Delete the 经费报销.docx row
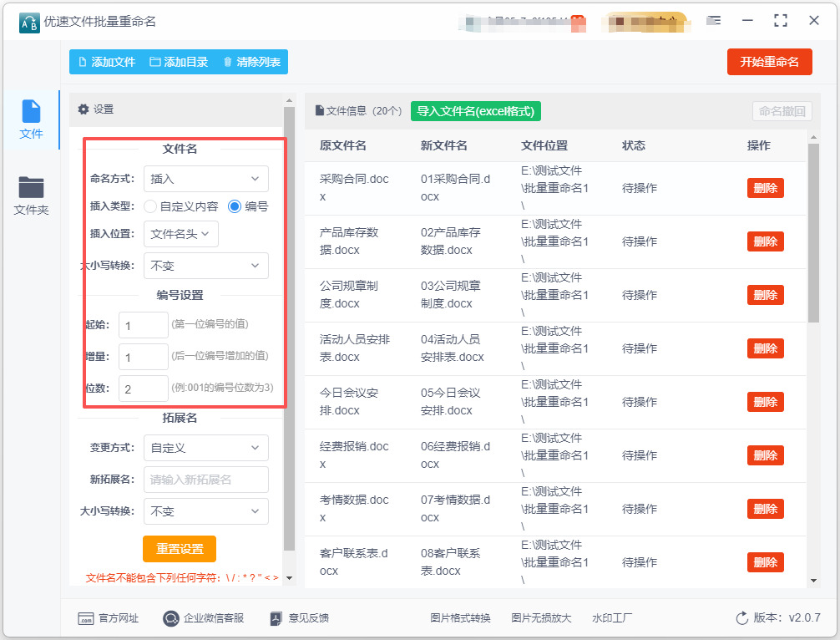Screen dimensions: 840x640 (x=765, y=455)
